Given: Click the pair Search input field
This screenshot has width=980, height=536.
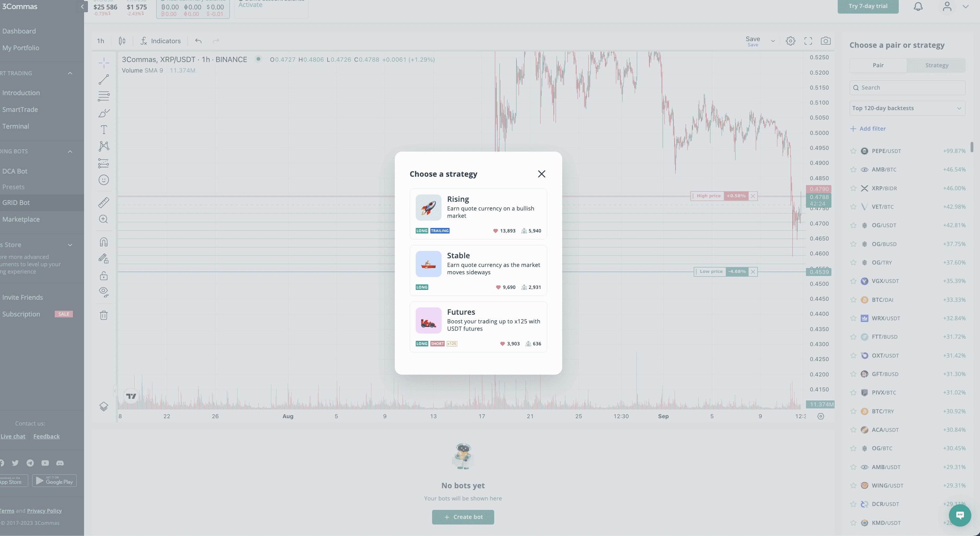Looking at the screenshot, I should point(907,88).
